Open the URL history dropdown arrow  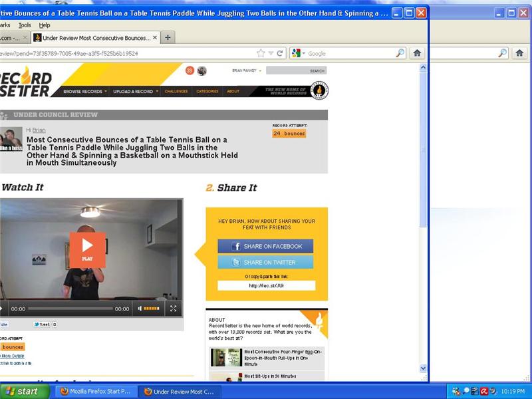[x=271, y=53]
